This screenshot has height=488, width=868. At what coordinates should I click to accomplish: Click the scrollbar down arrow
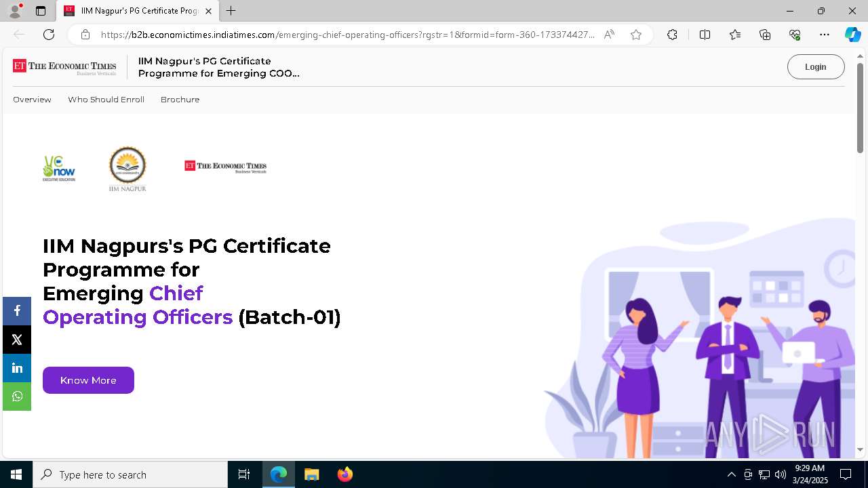click(x=860, y=449)
